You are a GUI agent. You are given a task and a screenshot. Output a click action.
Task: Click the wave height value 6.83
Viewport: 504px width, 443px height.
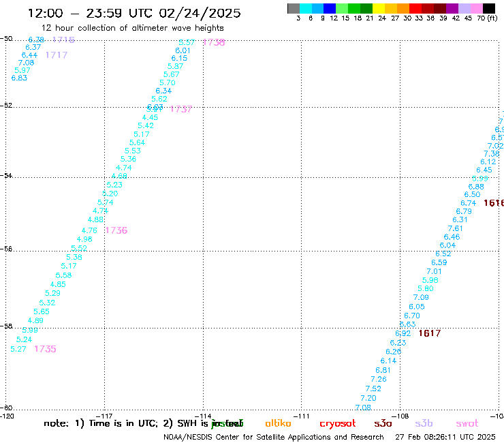pyautogui.click(x=19, y=78)
